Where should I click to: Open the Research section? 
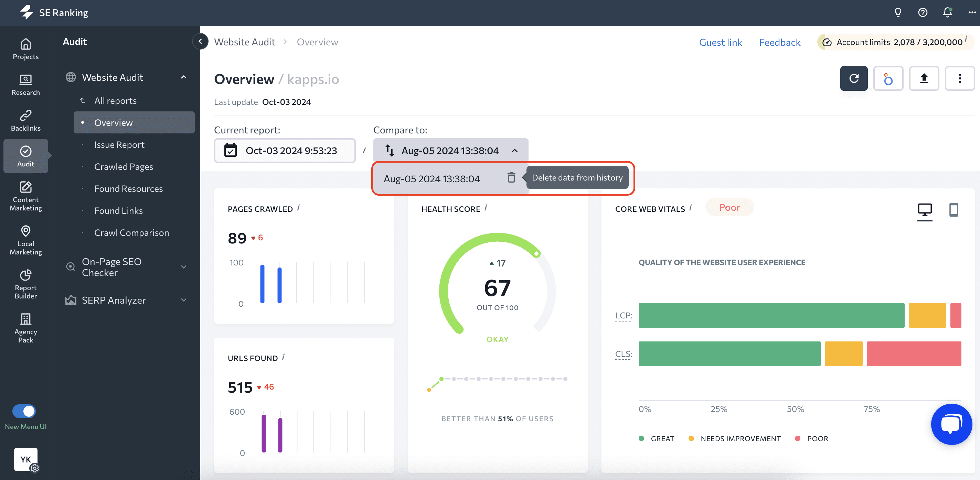(x=25, y=85)
